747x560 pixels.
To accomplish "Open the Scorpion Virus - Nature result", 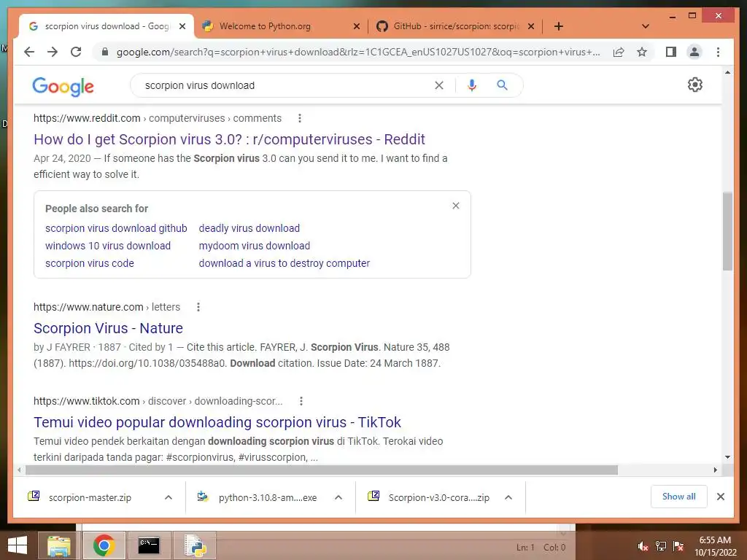I will (108, 328).
